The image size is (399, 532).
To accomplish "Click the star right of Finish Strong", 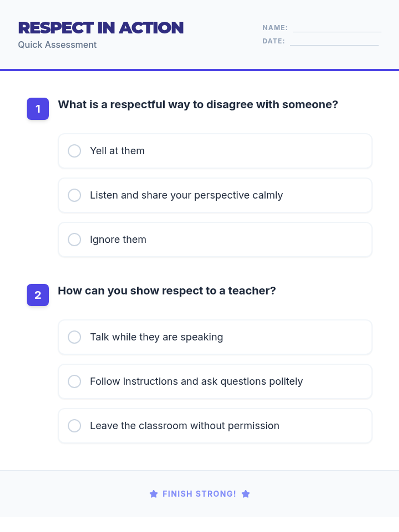I will click(x=246, y=494).
